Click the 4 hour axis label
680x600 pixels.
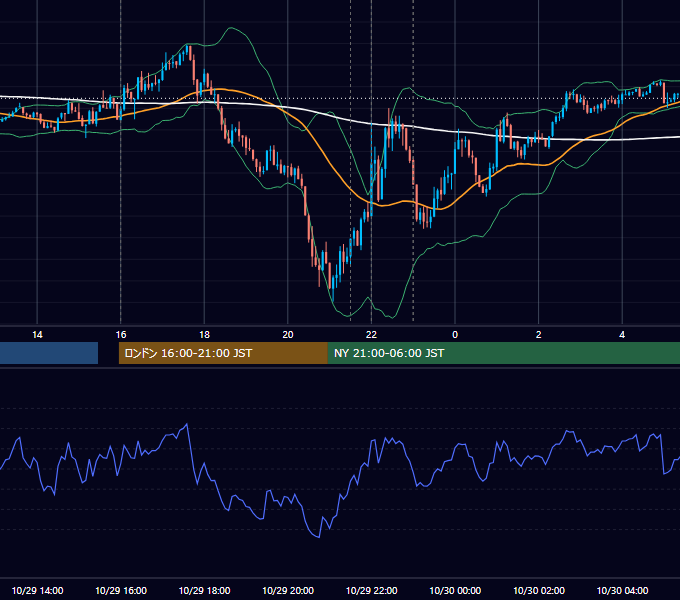pos(622,335)
